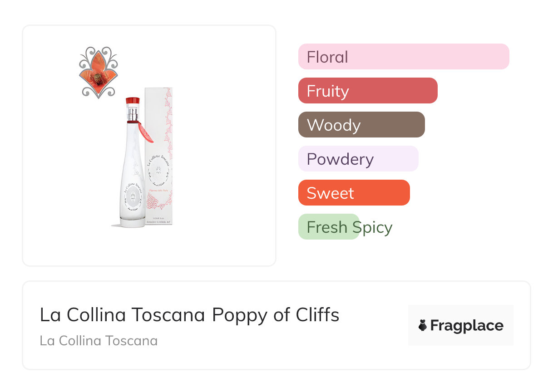Open the La Collina Toscana brand subtitle
The image size is (553, 392).
point(99,341)
